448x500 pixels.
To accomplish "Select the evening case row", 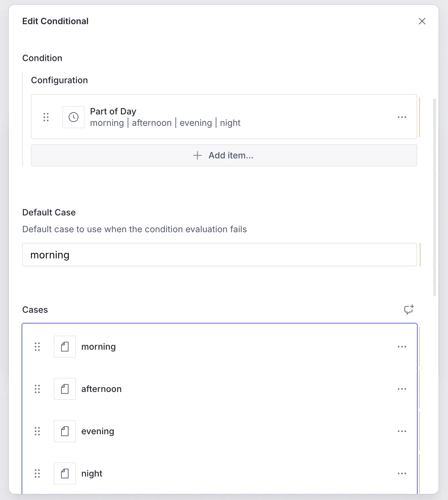I will coord(201,431).
